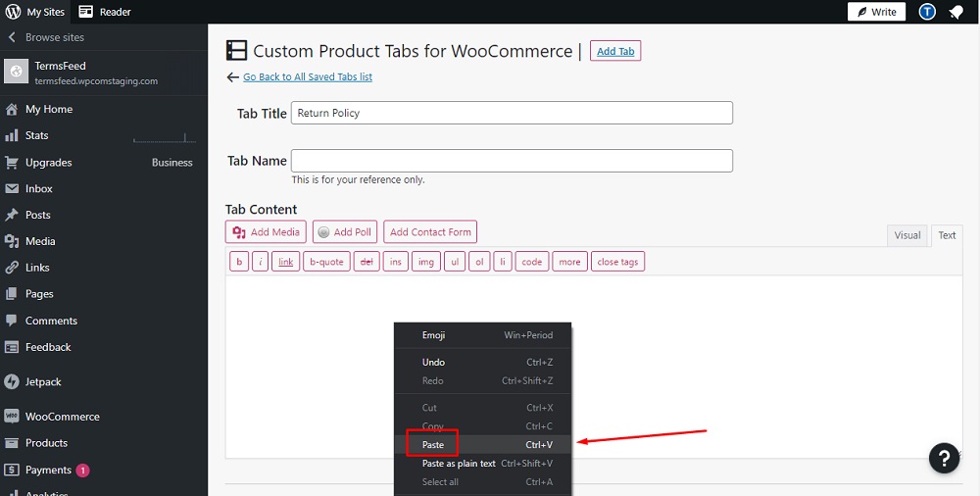Image resolution: width=980 pixels, height=496 pixels.
Task: Click the Tab Name input field
Action: 512,161
